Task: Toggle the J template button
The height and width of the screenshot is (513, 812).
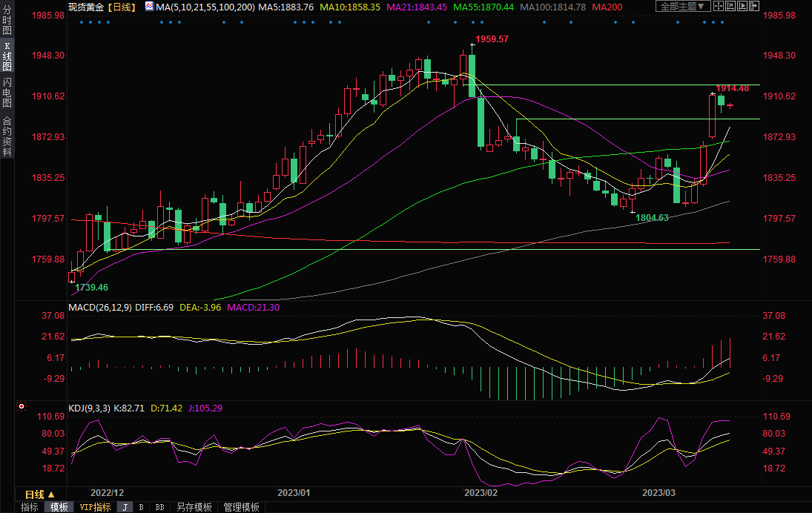Action: 125,507
